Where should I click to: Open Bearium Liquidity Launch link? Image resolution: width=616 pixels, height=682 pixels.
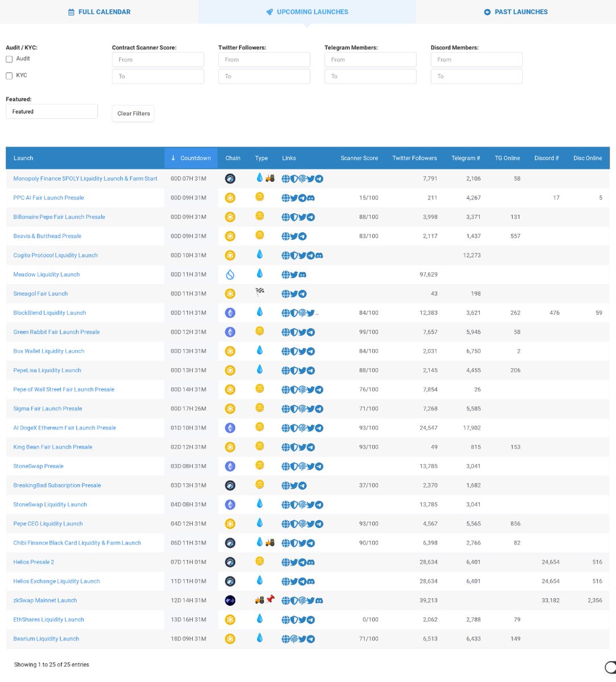pos(46,639)
